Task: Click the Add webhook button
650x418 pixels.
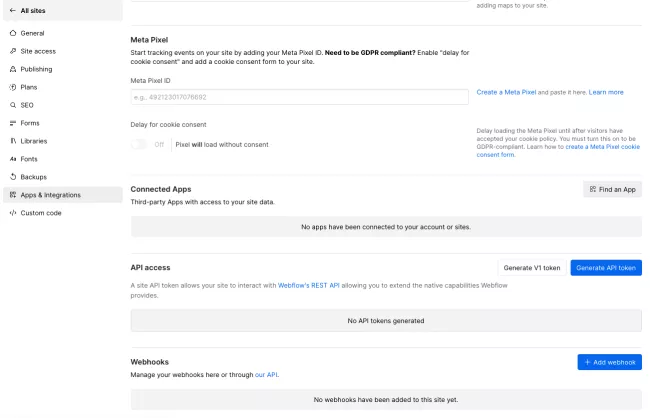Action: click(x=609, y=362)
